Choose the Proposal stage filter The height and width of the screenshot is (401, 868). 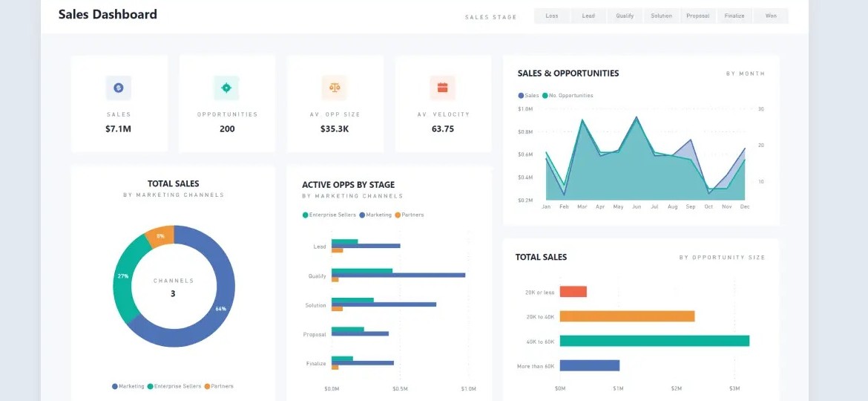(697, 16)
